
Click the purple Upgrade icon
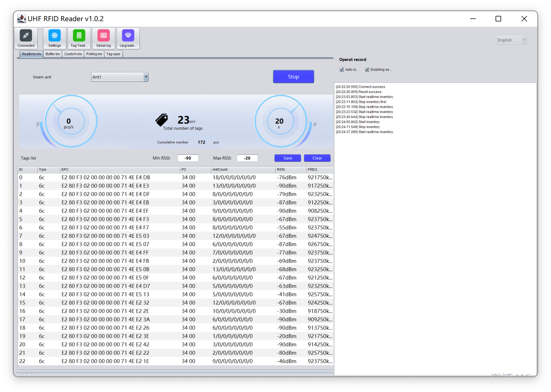128,36
